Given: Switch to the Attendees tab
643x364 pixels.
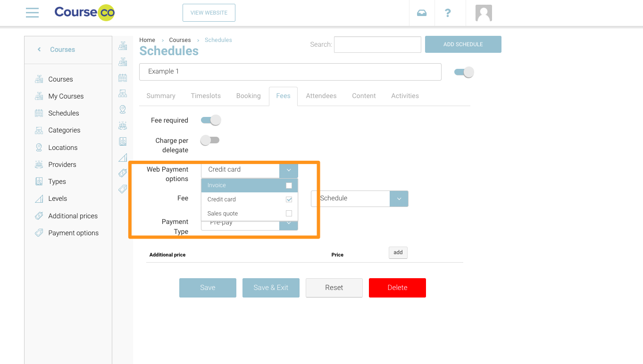Looking at the screenshot, I should pyautogui.click(x=321, y=96).
